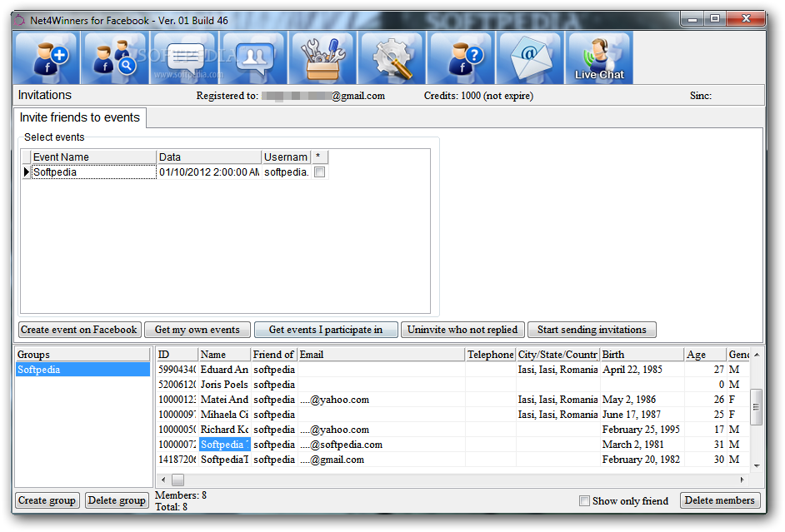This screenshot has height=532, width=785.
Task: Open the messages speech bubble tool
Action: point(184,58)
